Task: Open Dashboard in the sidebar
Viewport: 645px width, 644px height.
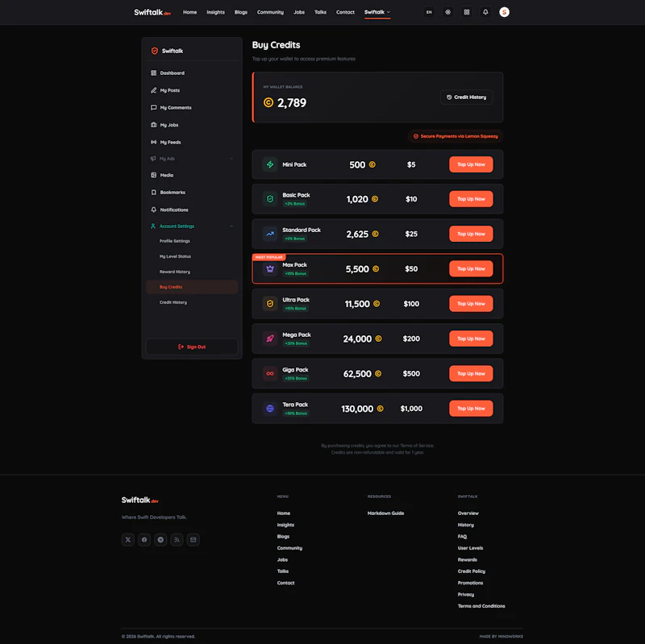Action: 192,73
